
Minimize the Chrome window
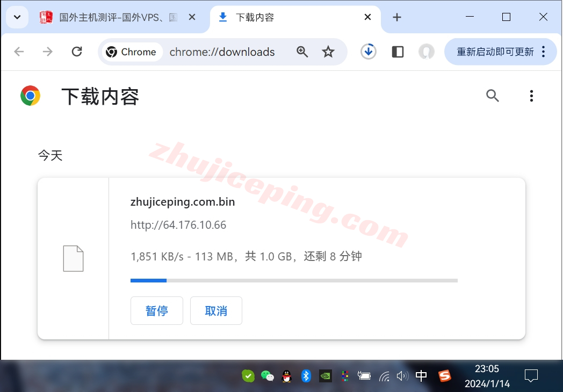470,17
